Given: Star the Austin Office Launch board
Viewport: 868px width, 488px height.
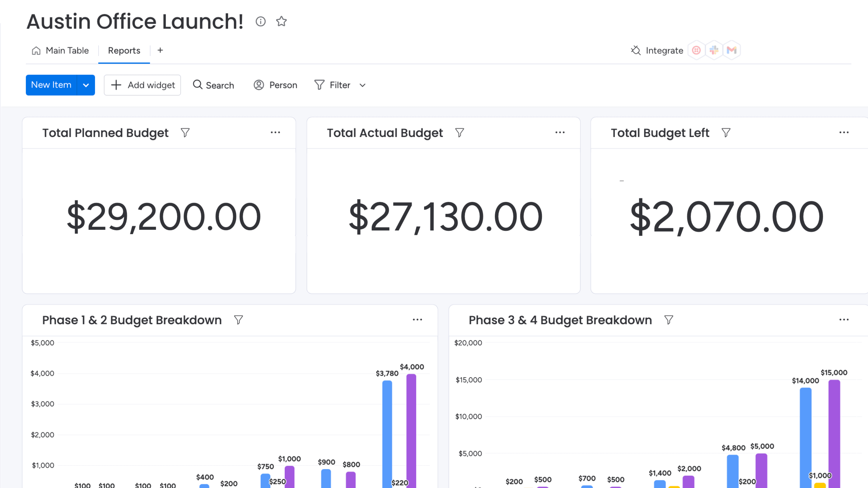Looking at the screenshot, I should 281,22.
